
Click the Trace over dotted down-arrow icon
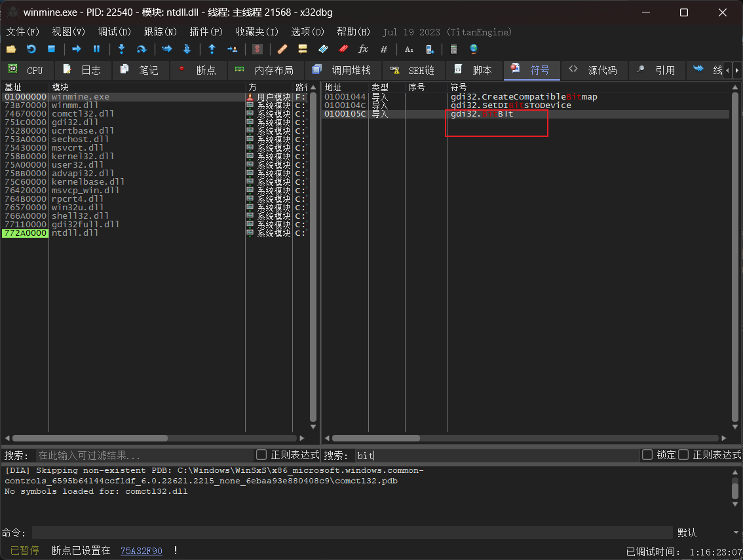[187, 49]
